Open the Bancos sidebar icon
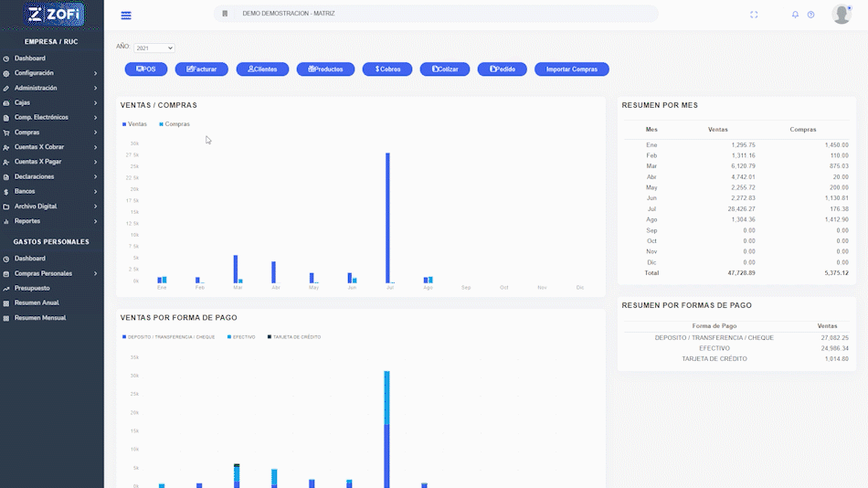The width and height of the screenshot is (868, 488). coord(6,192)
